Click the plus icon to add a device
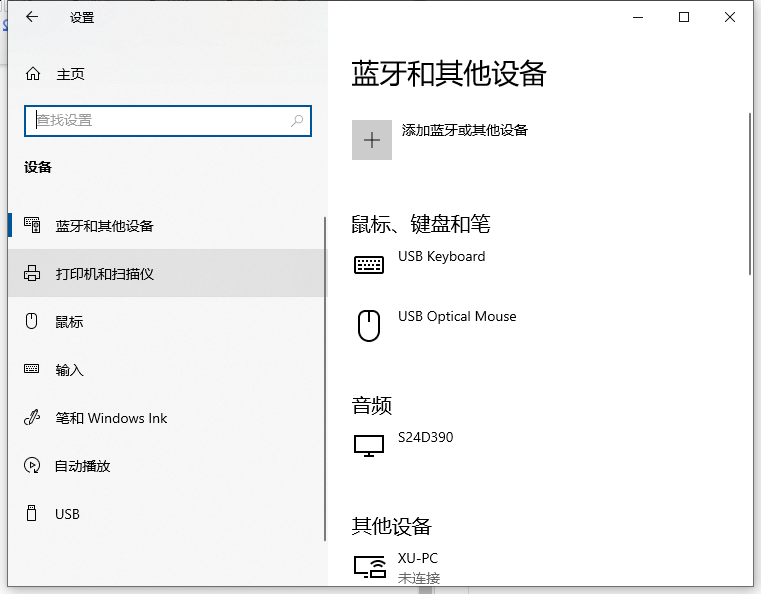The width and height of the screenshot is (761, 594). pyautogui.click(x=372, y=140)
